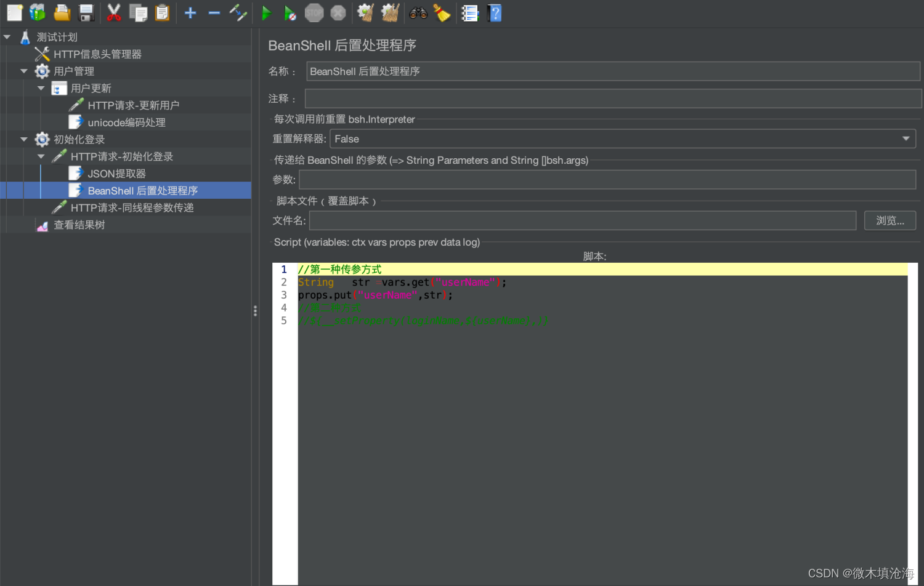Copy the selected element using Copy icon

pos(138,13)
